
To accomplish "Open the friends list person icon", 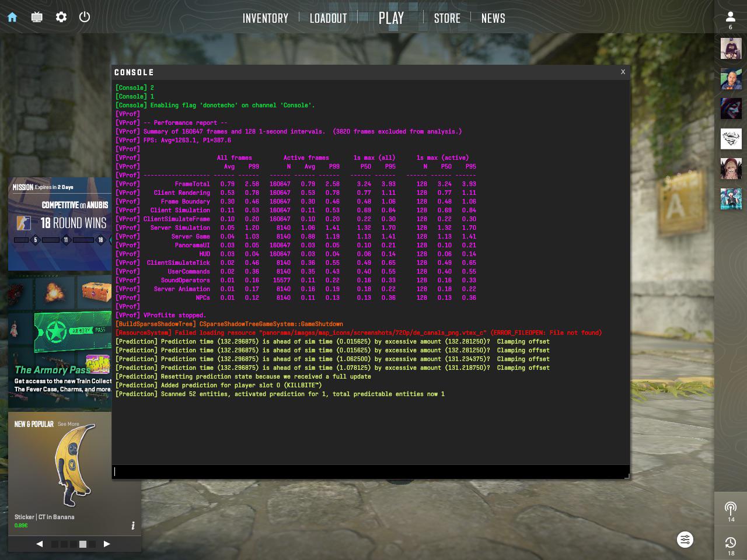I will [730, 17].
